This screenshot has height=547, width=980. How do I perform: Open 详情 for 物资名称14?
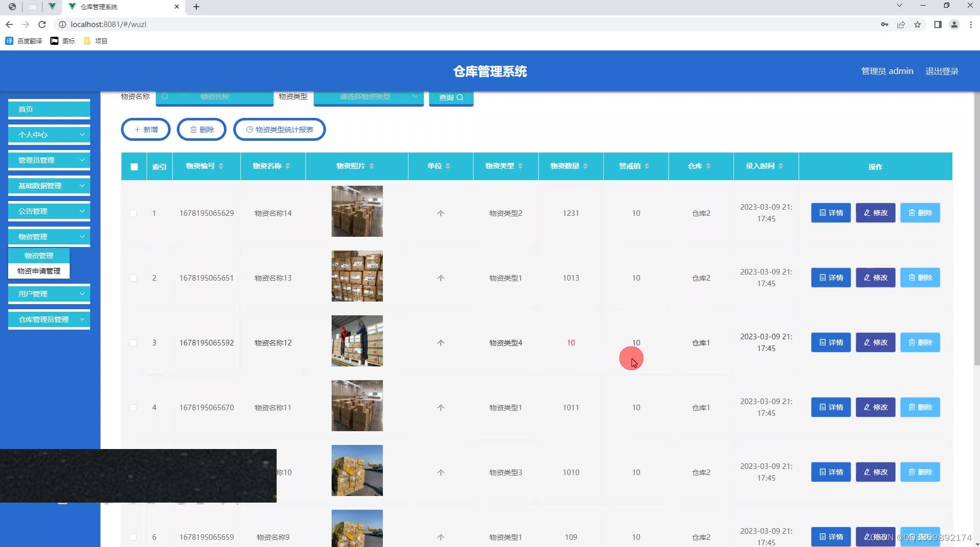(830, 213)
